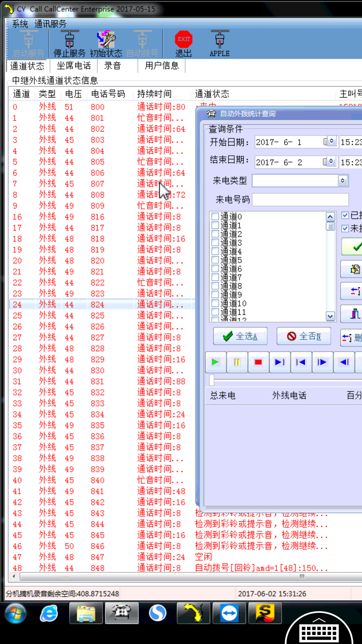362x644 pixels.
Task: Switch to the 坐席电话 tab
Action: [x=74, y=66]
